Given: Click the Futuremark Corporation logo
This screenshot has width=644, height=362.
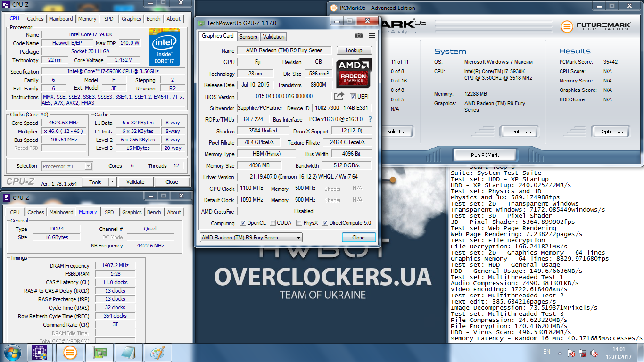Looking at the screenshot, I should (595, 26).
